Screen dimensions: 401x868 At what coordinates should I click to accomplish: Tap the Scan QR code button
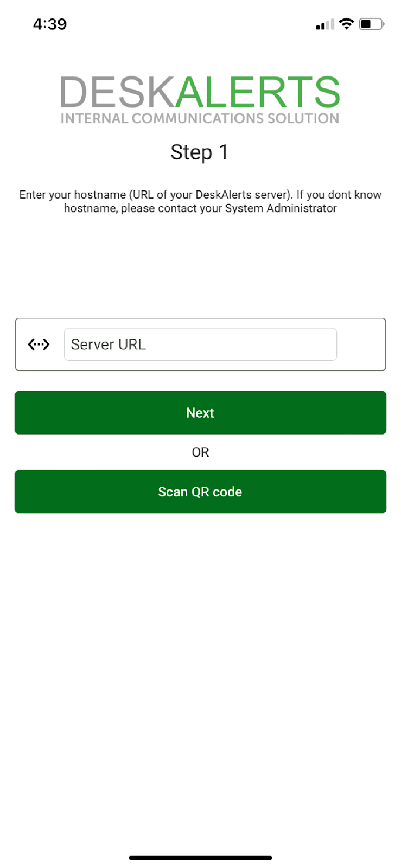(x=200, y=492)
